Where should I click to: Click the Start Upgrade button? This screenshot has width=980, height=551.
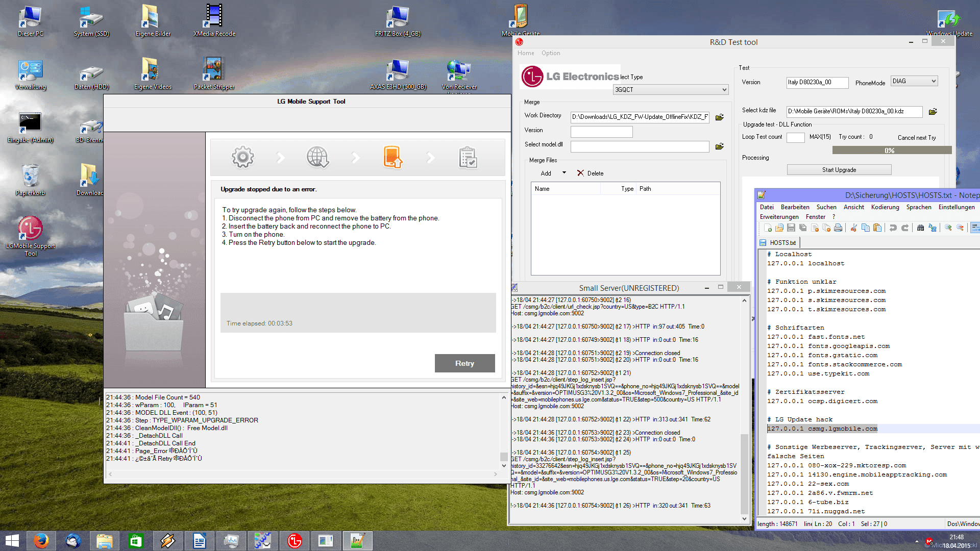(839, 170)
